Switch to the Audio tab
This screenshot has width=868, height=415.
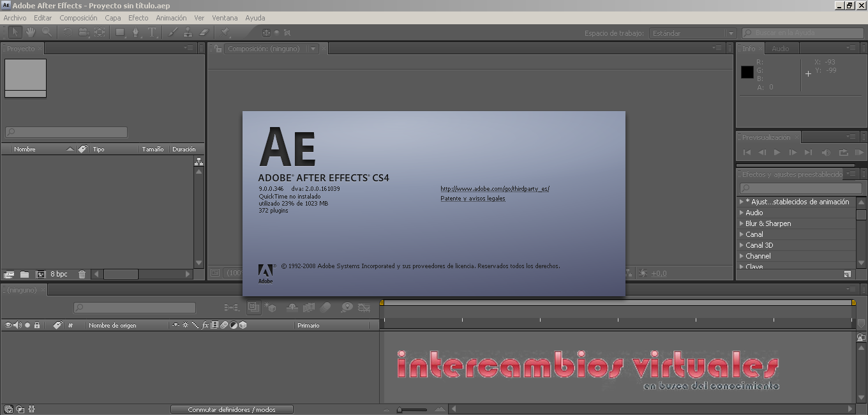[x=782, y=48]
